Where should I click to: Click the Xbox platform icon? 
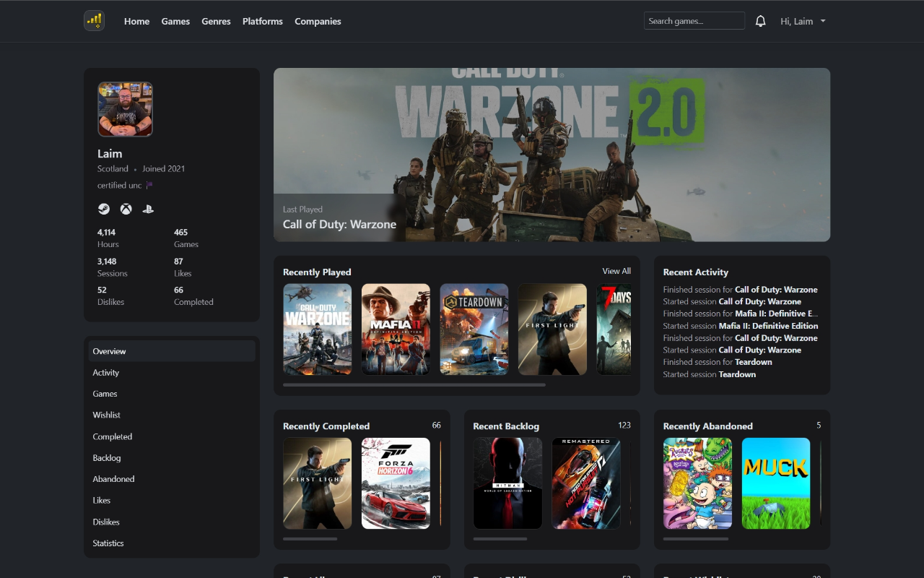click(126, 209)
